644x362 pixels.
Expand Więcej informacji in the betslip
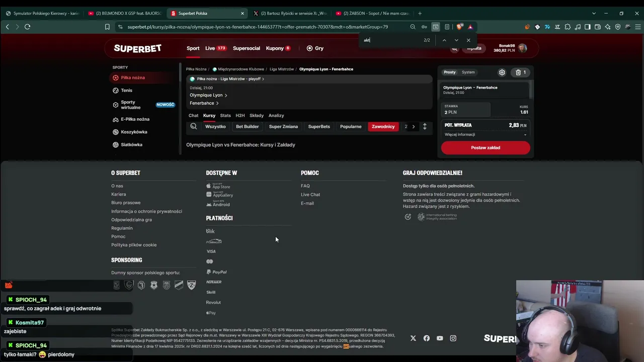[x=486, y=135]
